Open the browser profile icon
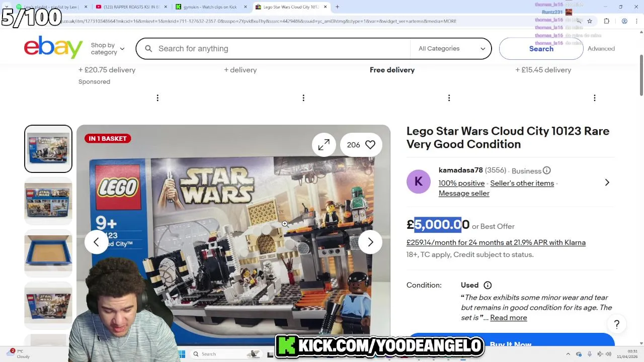Image resolution: width=644 pixels, height=362 pixels. (624, 21)
